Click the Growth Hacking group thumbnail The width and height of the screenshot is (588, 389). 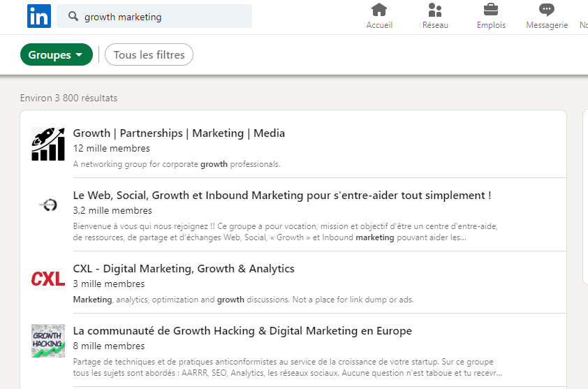[48, 341]
